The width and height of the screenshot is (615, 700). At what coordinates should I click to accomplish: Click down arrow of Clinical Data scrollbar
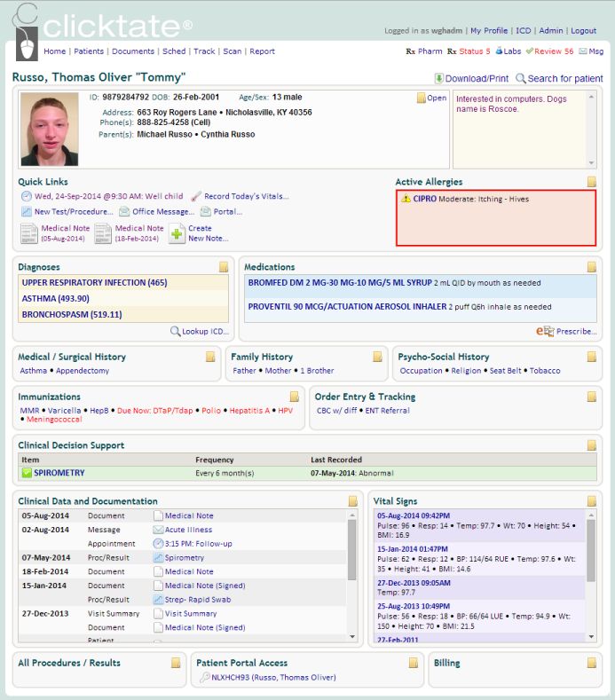(352, 637)
